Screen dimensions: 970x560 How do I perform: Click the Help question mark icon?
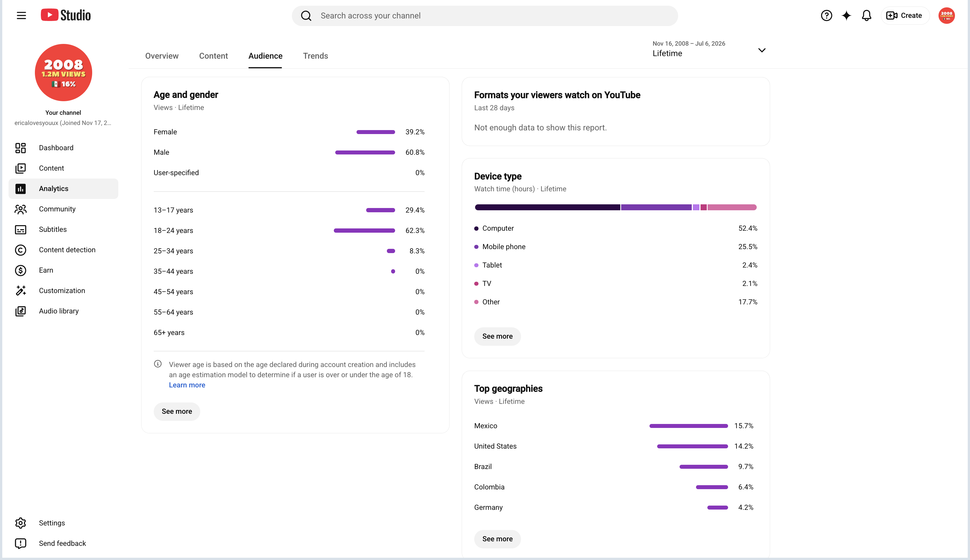pos(826,15)
